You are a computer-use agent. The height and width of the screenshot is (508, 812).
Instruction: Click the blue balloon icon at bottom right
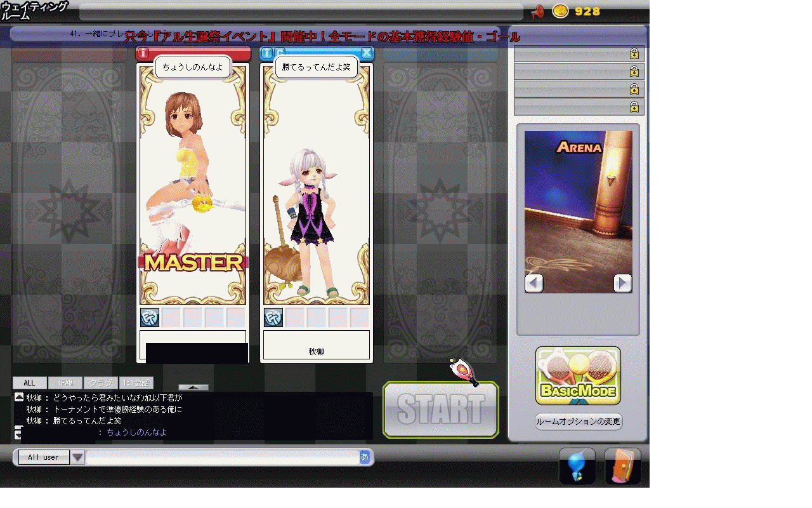[577, 466]
